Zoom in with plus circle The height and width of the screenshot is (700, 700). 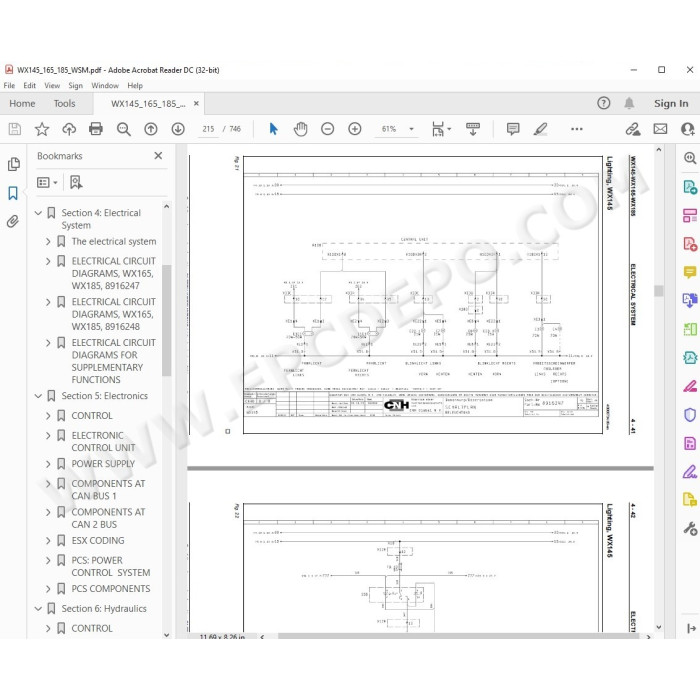point(355,129)
